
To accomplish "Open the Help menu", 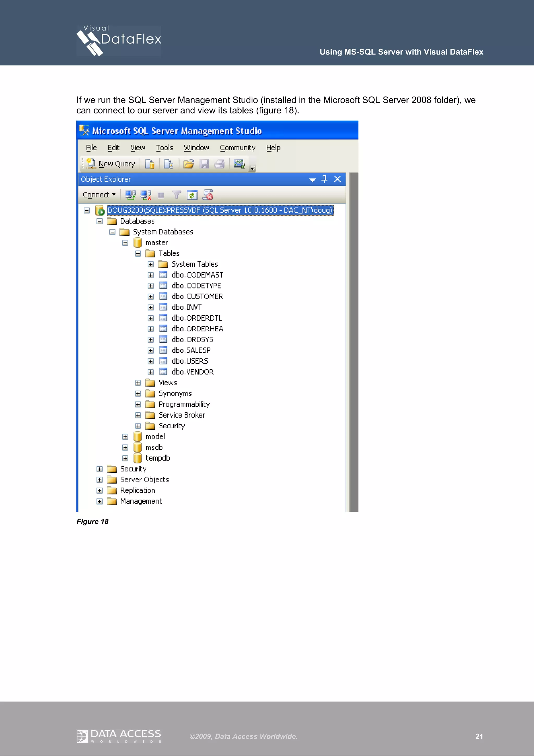I will [x=274, y=147].
